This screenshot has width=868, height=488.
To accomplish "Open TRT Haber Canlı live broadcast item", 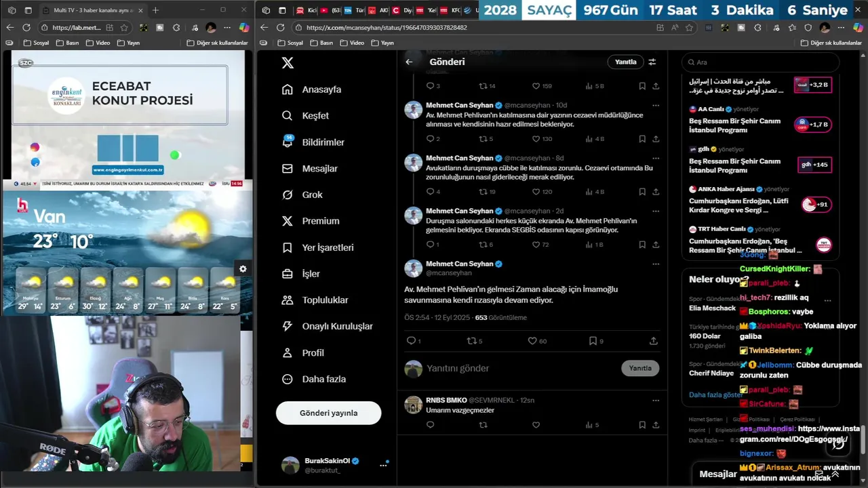I will [760, 241].
